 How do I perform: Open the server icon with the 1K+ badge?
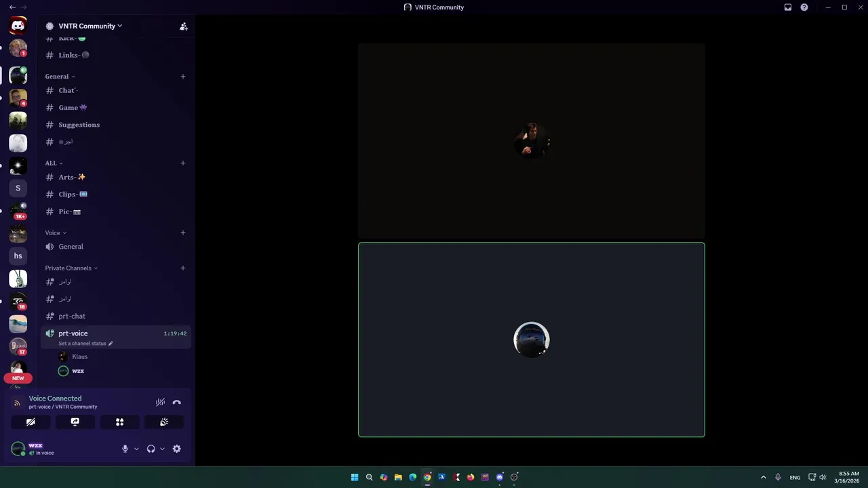(x=18, y=211)
